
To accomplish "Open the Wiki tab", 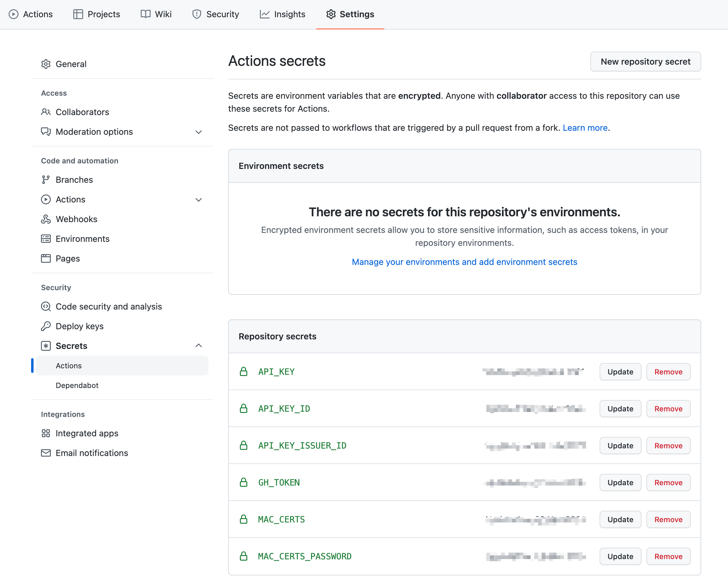I will coord(156,14).
